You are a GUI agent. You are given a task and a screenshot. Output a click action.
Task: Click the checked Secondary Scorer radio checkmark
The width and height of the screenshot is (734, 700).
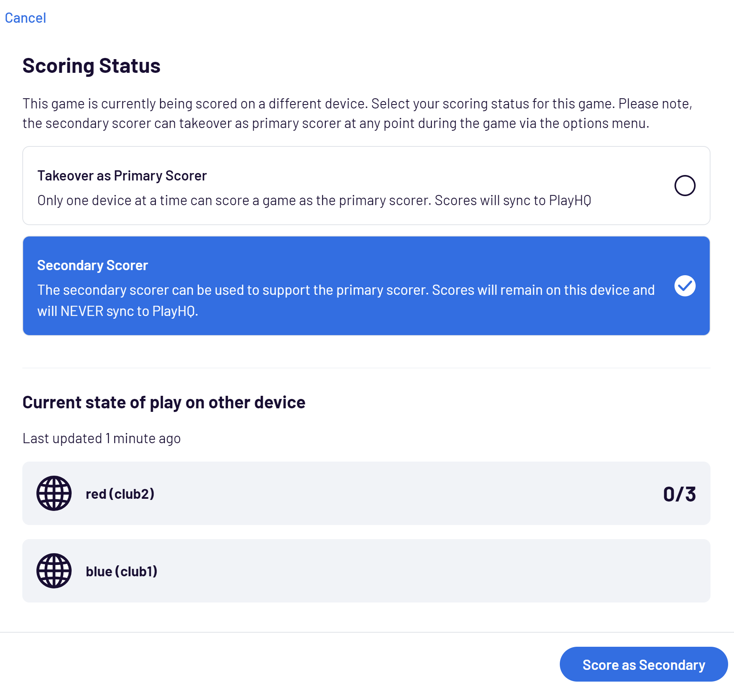[x=685, y=286]
